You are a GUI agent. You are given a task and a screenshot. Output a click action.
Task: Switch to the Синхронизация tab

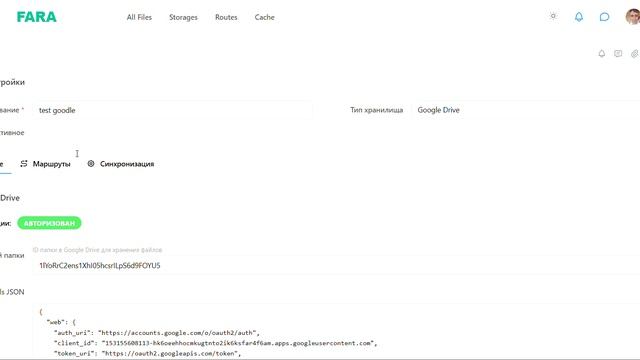121,164
